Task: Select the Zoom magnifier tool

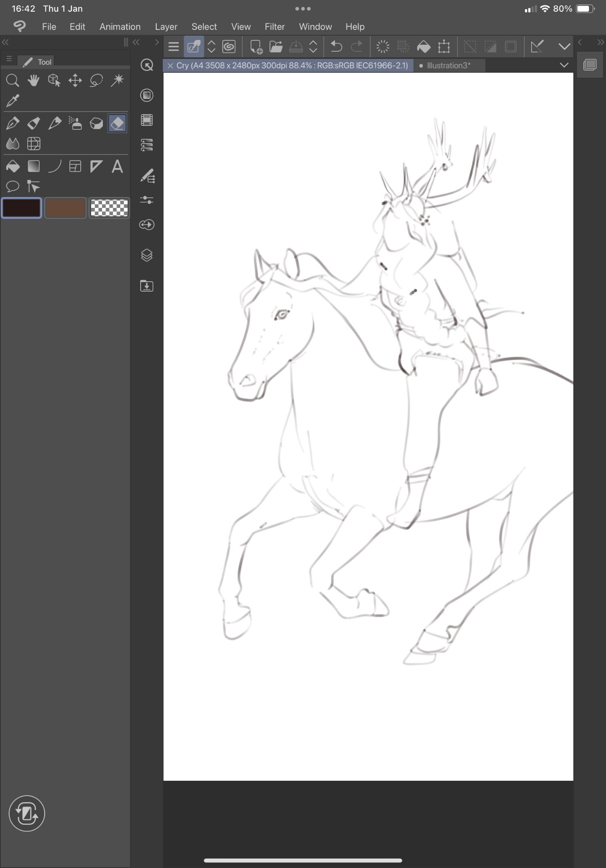Action: point(12,80)
